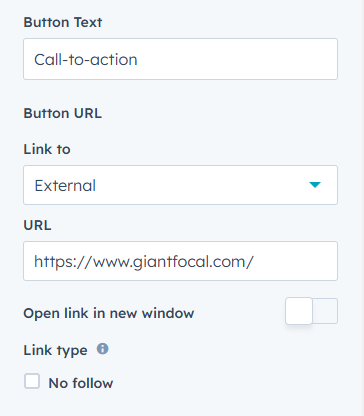Select the External value in Link to
This screenshot has height=416, width=364.
65,185
